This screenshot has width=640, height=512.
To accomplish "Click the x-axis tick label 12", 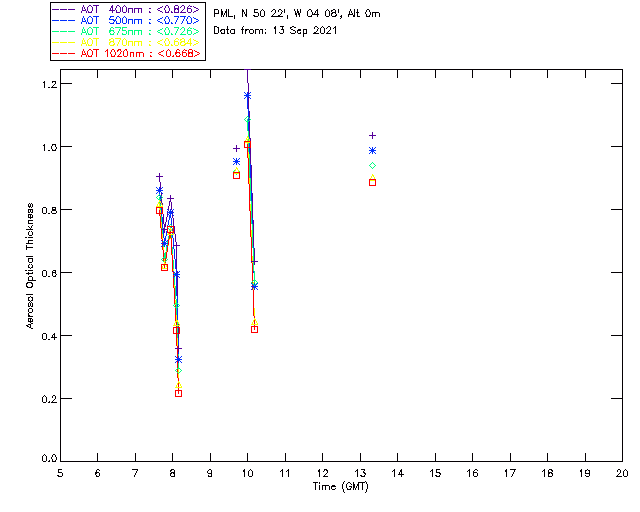I will click(322, 473).
